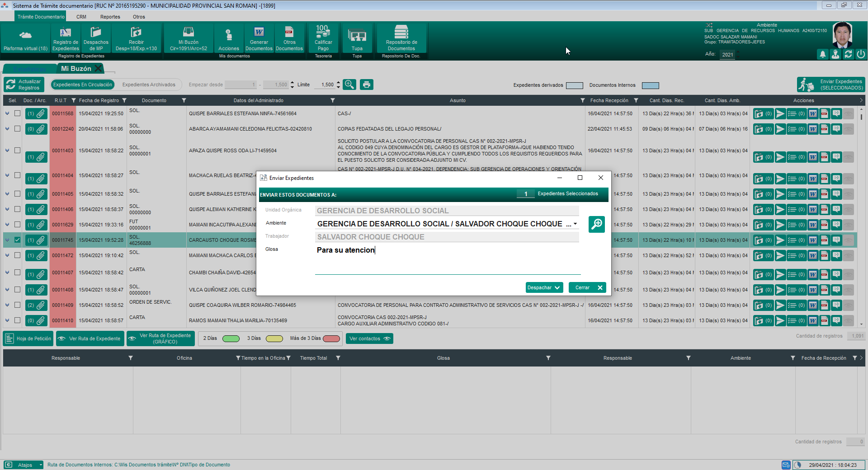Expand the row details for expediente 00011404

click(x=7, y=176)
